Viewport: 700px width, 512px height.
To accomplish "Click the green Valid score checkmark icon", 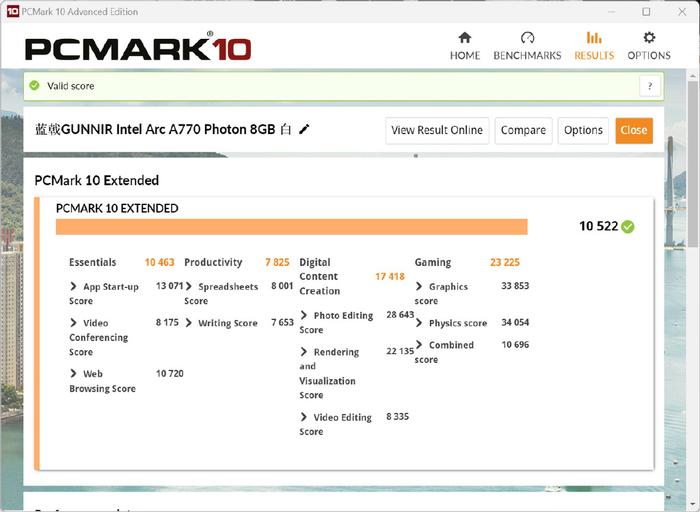I will [34, 85].
